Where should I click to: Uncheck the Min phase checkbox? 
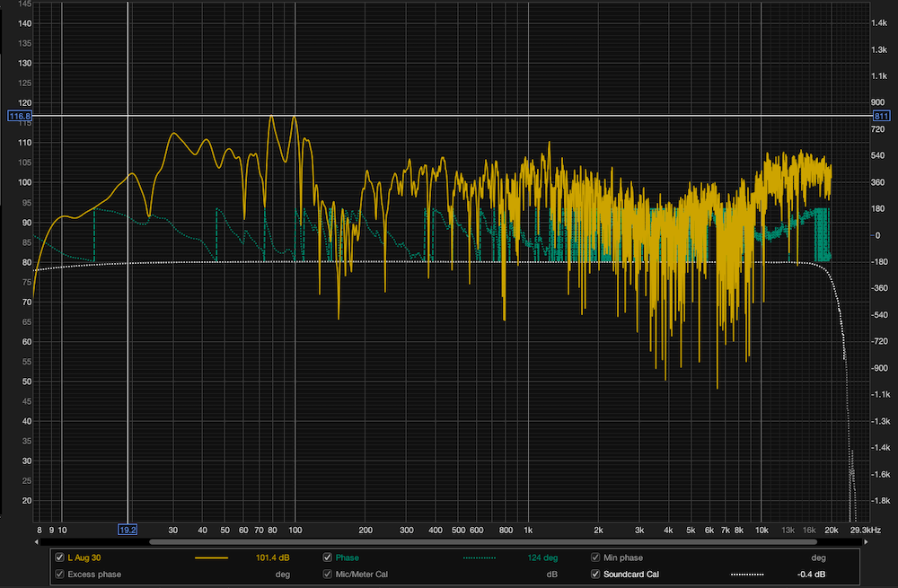point(595,557)
